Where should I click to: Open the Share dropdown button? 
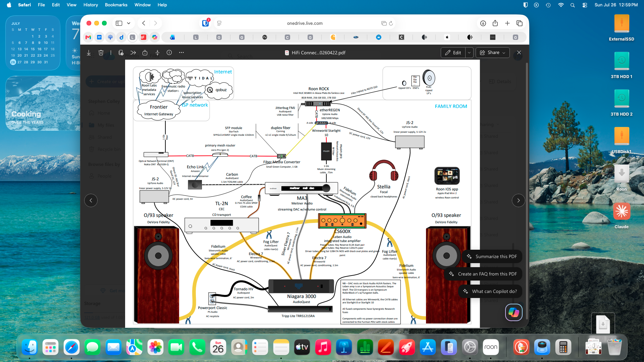coord(492,53)
